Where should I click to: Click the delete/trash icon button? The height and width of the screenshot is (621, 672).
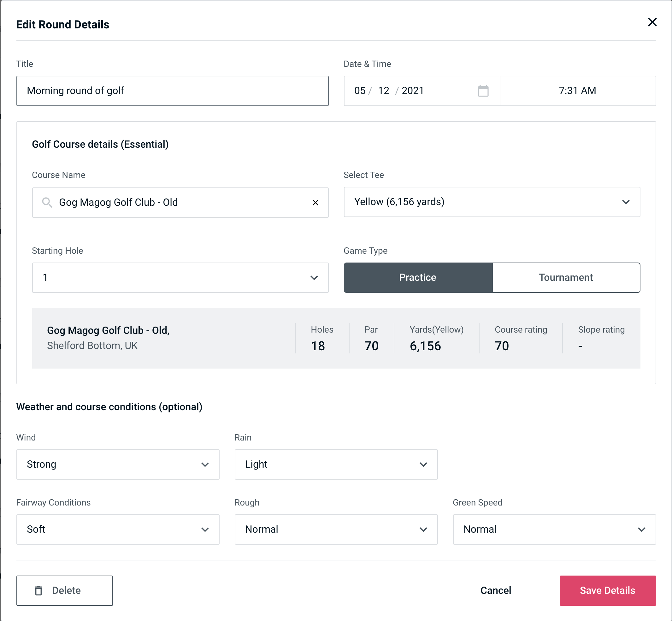point(40,590)
